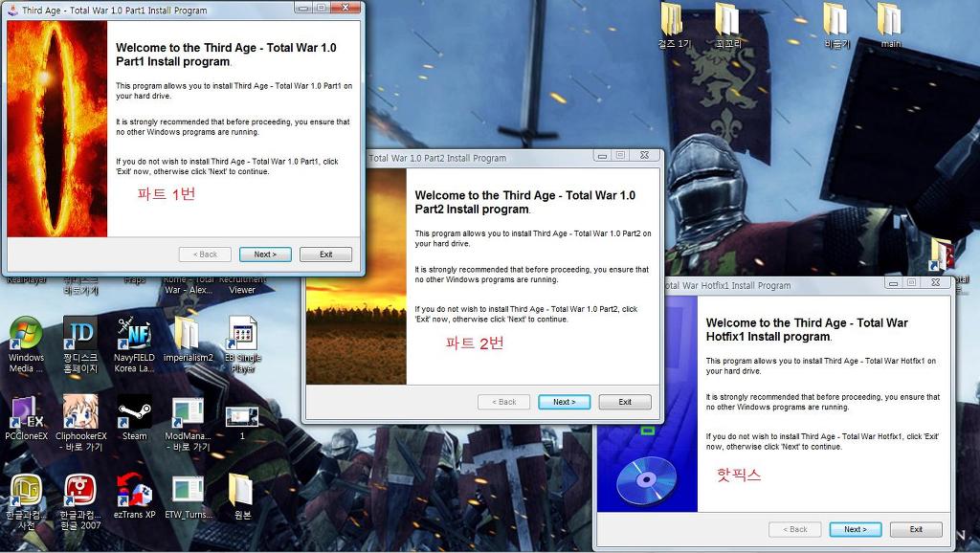Click the Part2 installer welcome heading
The image size is (980, 553).
(x=525, y=202)
